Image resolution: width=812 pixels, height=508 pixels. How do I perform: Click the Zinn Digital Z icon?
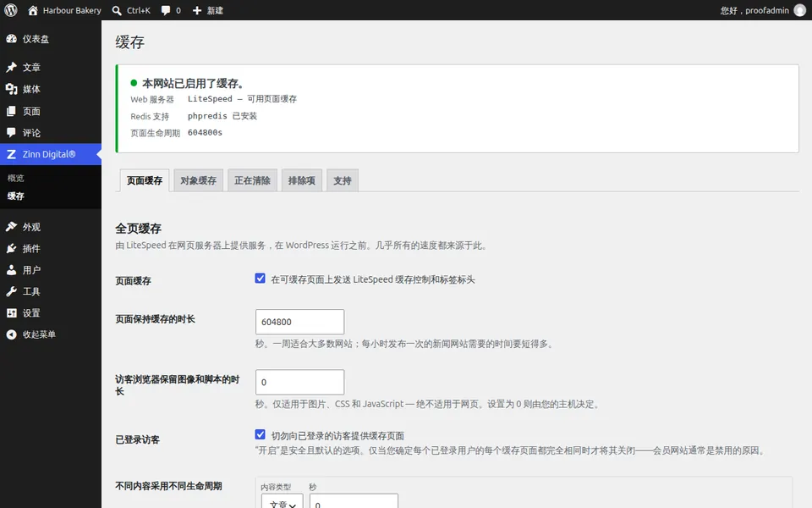tap(11, 154)
